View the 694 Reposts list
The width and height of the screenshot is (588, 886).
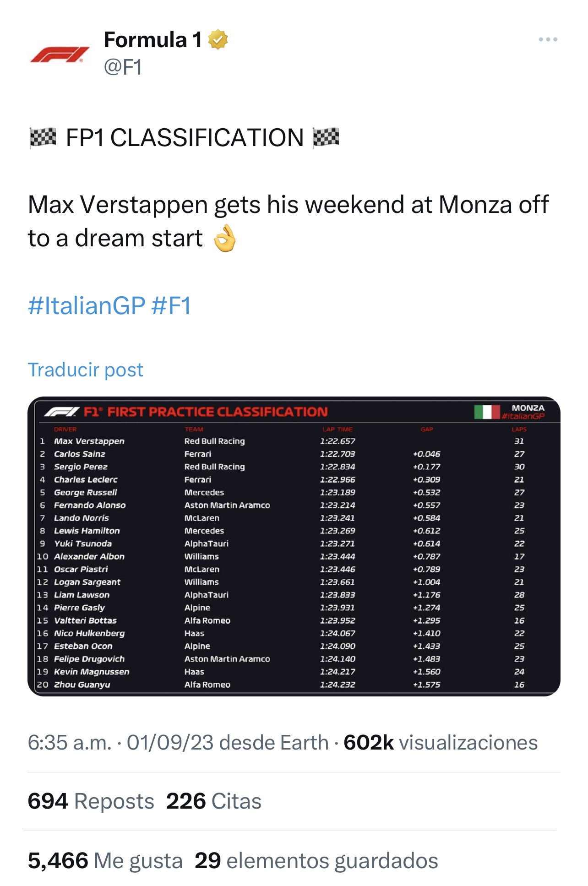(x=91, y=801)
